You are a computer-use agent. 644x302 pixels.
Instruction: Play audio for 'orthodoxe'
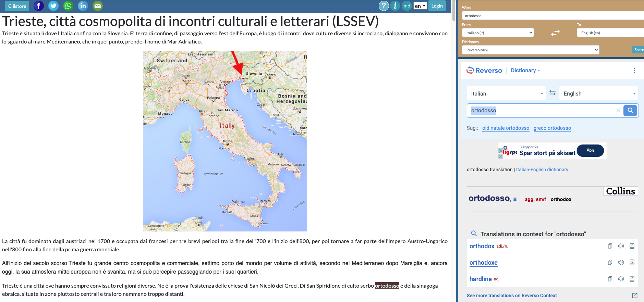pos(621,263)
